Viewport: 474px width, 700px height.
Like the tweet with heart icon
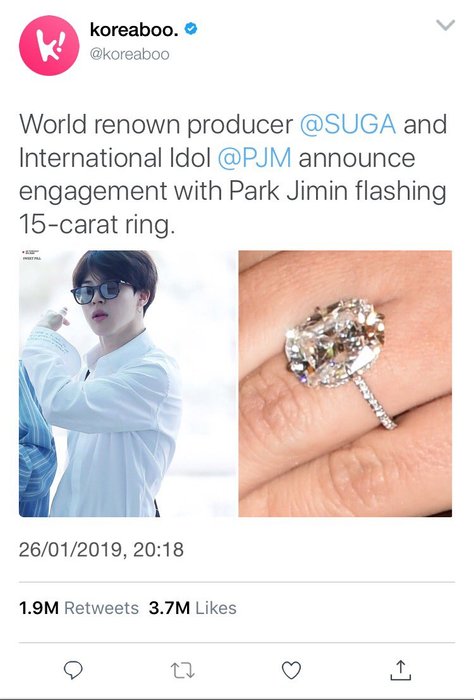pos(291,670)
